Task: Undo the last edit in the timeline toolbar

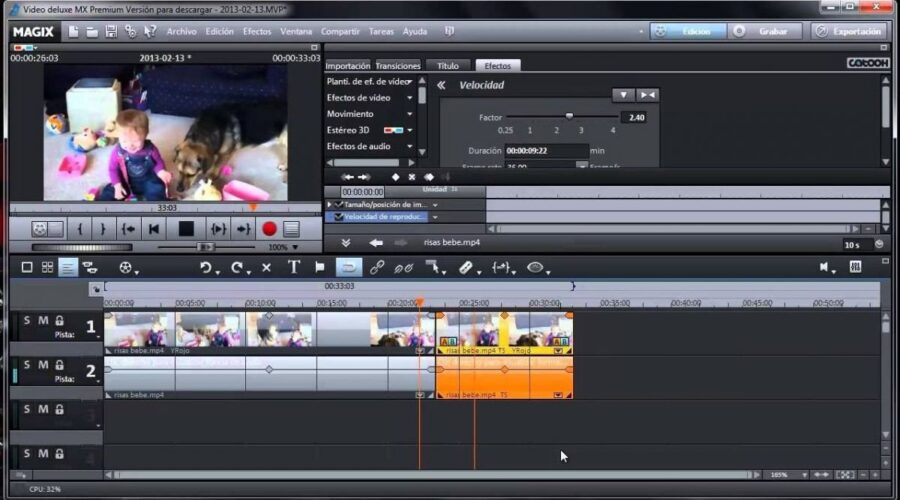Action: (205, 268)
